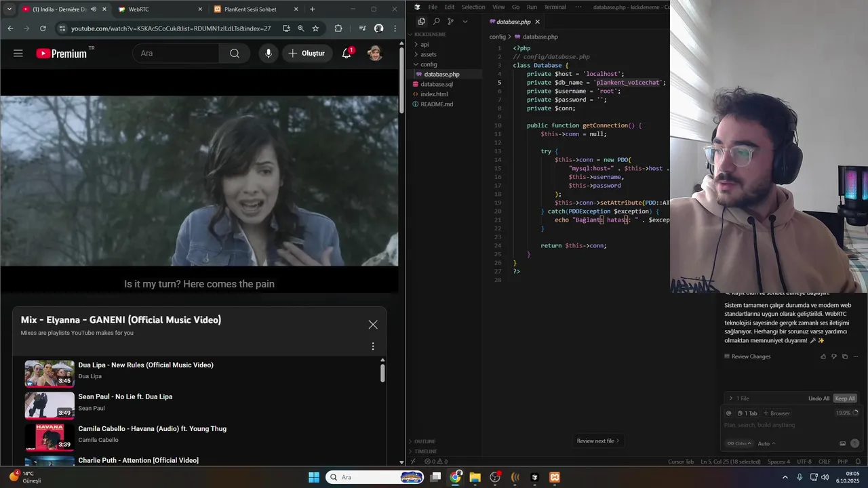The height and width of the screenshot is (488, 868).
Task: Expand the 1 File changes list
Action: [739, 399]
